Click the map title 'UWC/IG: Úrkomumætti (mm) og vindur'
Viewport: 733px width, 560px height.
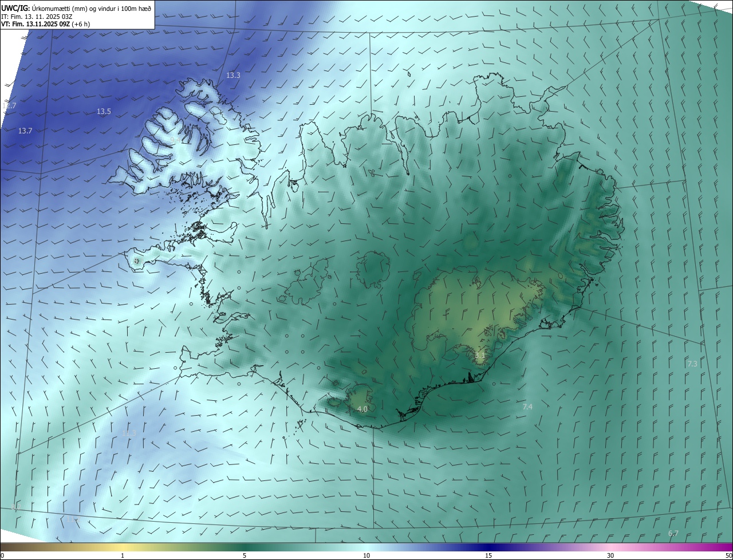(77, 8)
